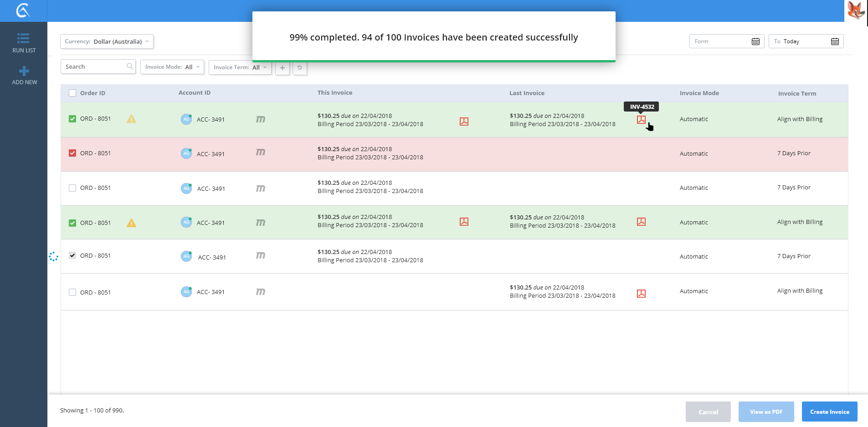The height and width of the screenshot is (427, 868).
Task: Click the Invoice Term column header
Action: [797, 93]
